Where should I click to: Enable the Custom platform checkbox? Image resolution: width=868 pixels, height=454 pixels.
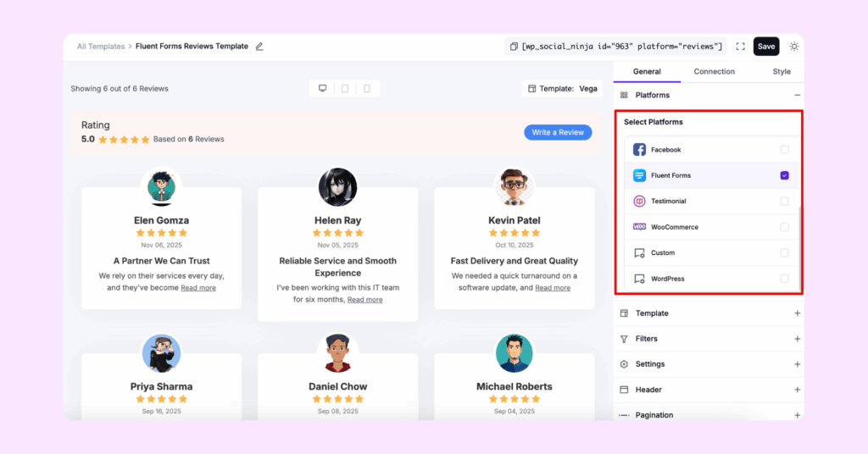[x=784, y=252]
